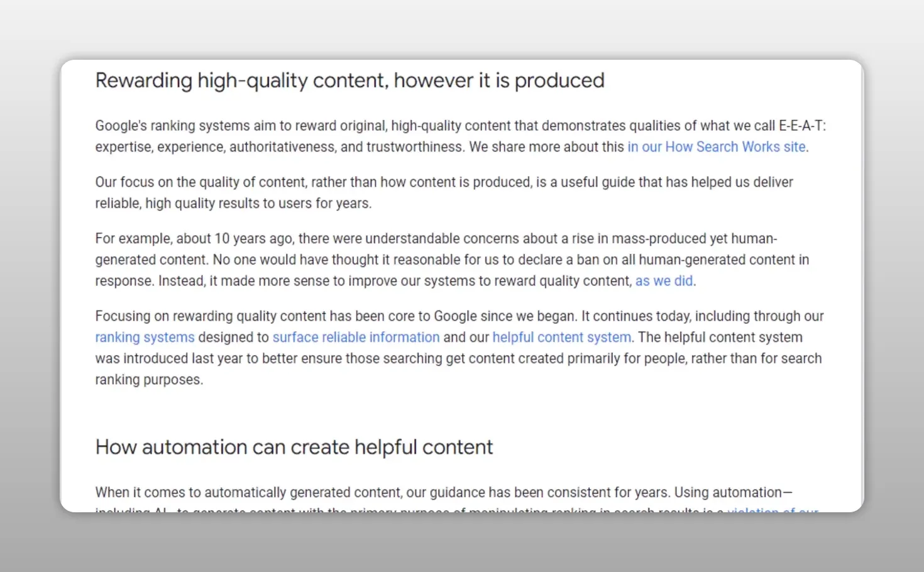Follow the "as we did" link
Image resolution: width=924 pixels, height=572 pixels.
pyautogui.click(x=664, y=281)
